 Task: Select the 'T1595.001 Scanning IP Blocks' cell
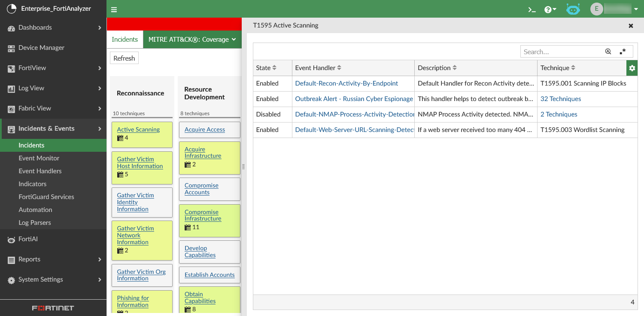(x=587, y=83)
